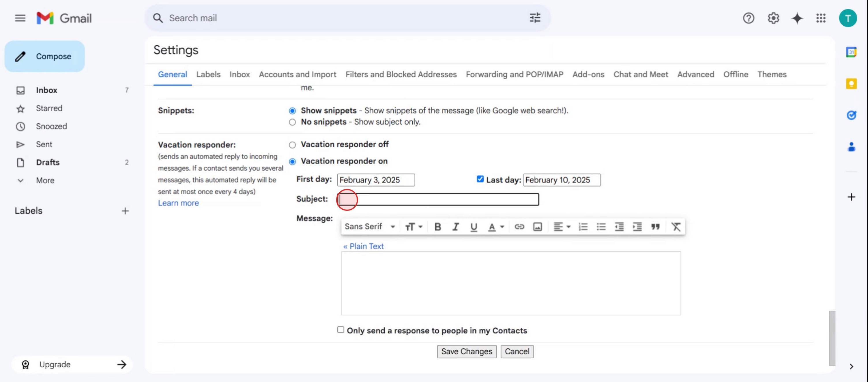
Task: Open the Google apps grid
Action: click(x=821, y=18)
